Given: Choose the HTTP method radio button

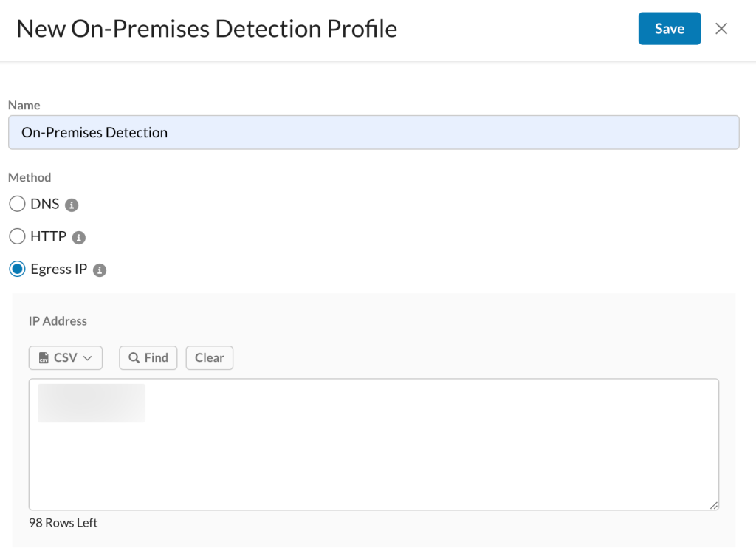Looking at the screenshot, I should point(17,237).
